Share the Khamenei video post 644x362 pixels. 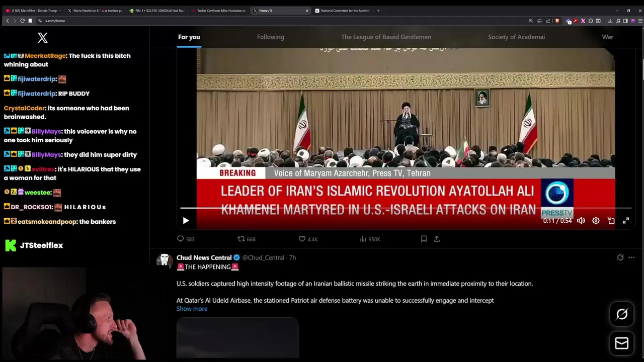pyautogui.click(x=437, y=239)
